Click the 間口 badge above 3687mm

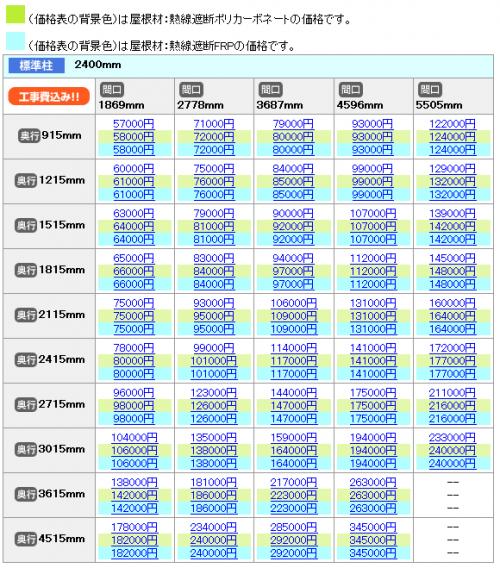click(270, 89)
